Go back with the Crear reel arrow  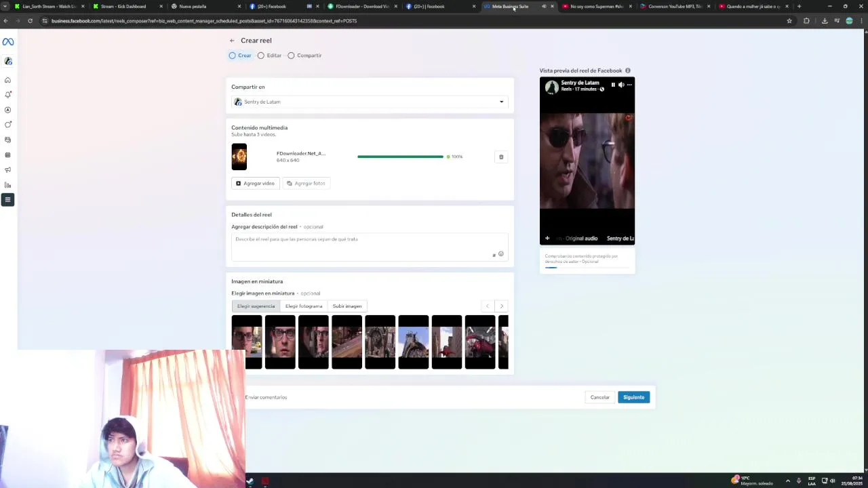[232, 41]
